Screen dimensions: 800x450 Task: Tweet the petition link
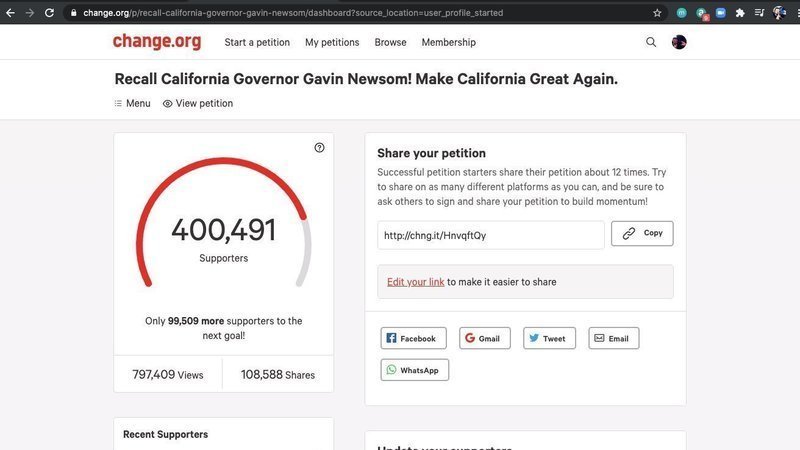tap(548, 338)
